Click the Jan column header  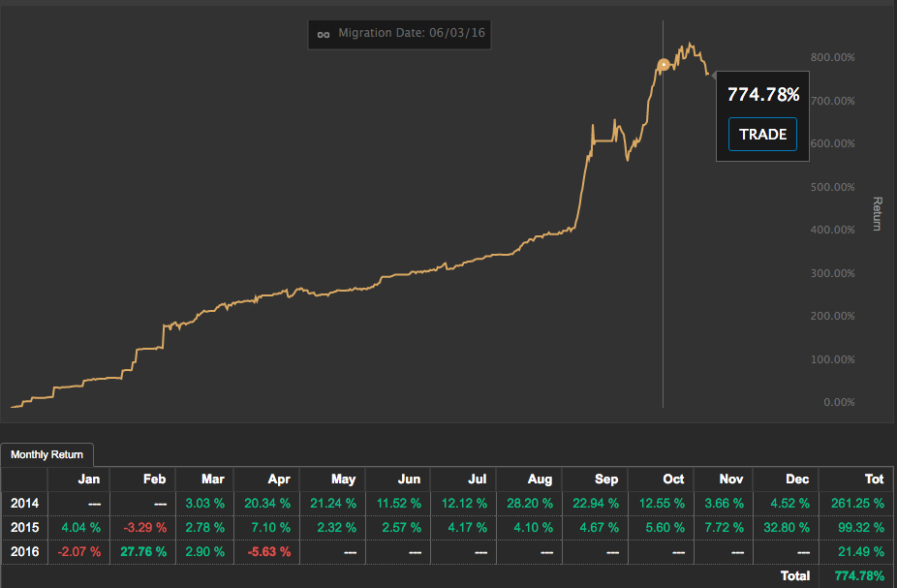click(x=88, y=480)
